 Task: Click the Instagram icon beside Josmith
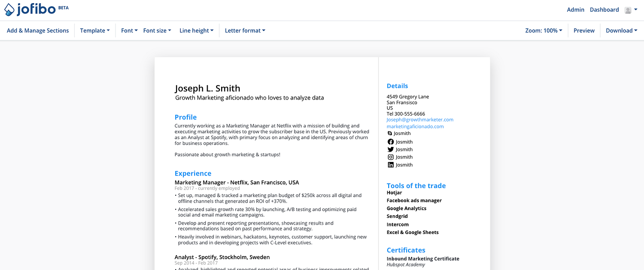pyautogui.click(x=390, y=157)
